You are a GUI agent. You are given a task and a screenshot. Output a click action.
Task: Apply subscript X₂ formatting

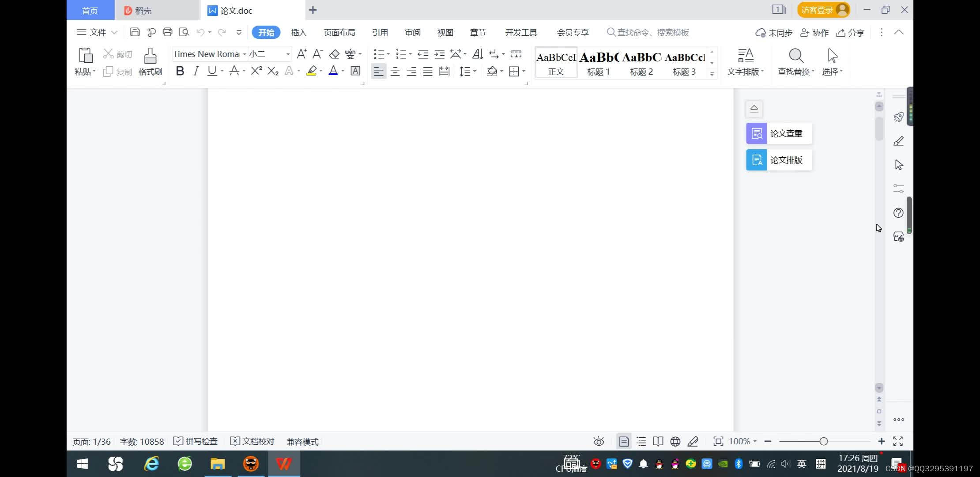point(273,71)
